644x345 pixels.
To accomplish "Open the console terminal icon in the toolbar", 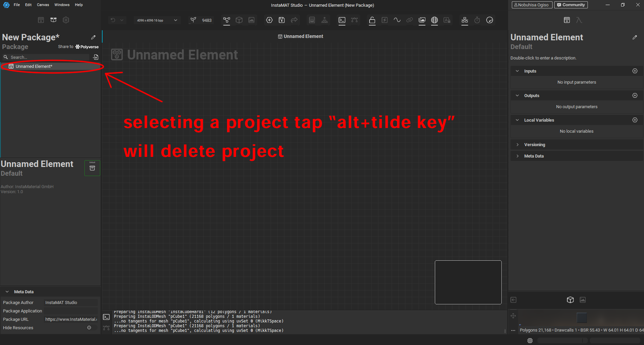I will 342,20.
